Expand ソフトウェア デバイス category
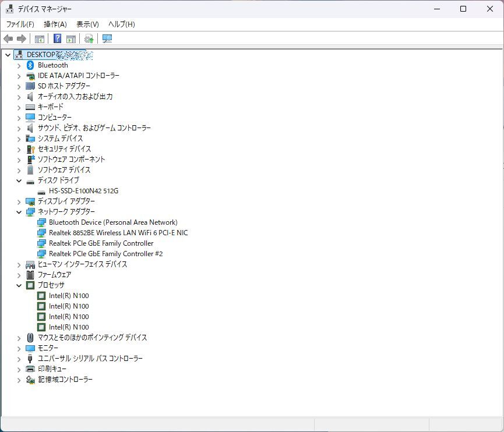 [x=19, y=170]
